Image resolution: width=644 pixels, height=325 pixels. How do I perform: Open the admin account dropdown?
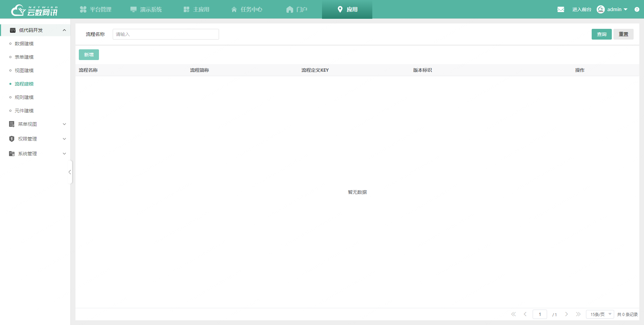coord(617,9)
